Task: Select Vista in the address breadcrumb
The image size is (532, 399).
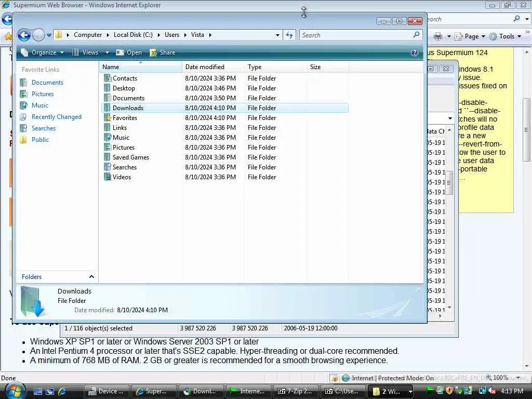Action: click(197, 35)
